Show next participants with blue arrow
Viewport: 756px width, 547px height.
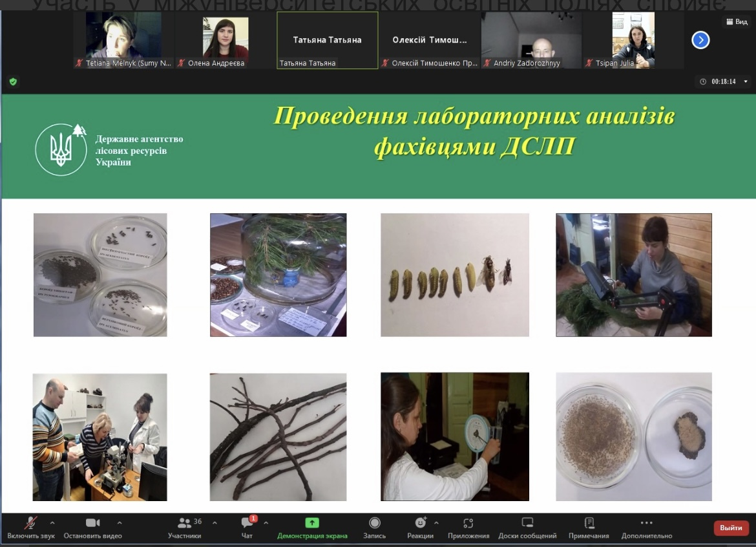tap(700, 40)
